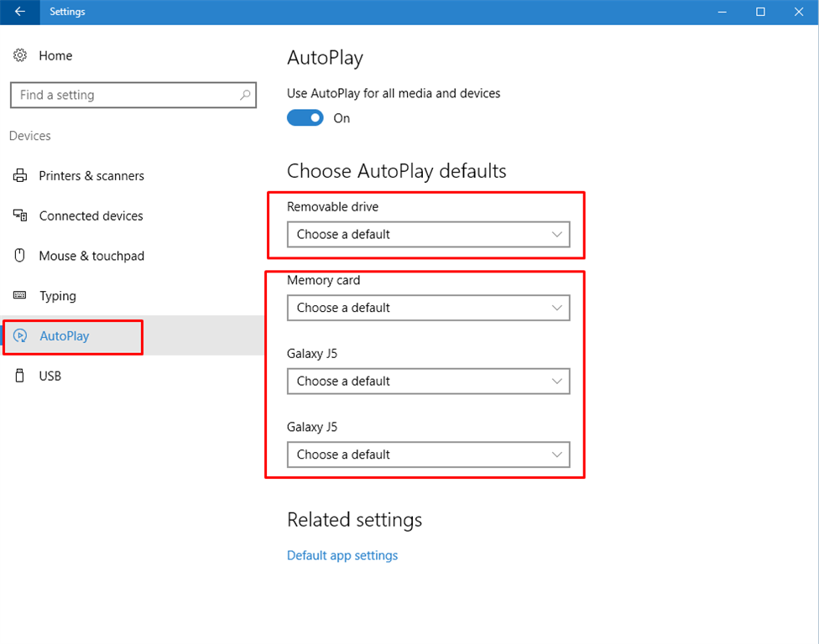Image resolution: width=819 pixels, height=644 pixels.
Task: Maximize the Settings window
Action: (760, 12)
